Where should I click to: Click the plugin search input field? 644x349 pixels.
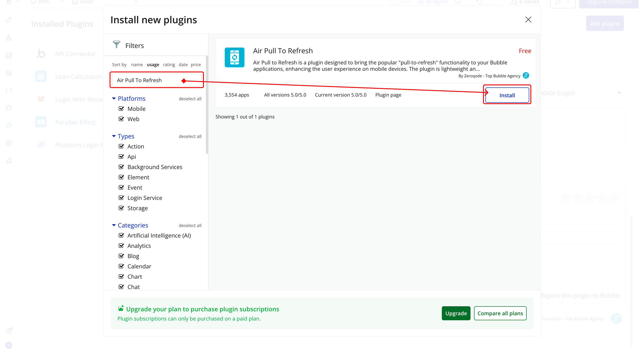coord(148,80)
